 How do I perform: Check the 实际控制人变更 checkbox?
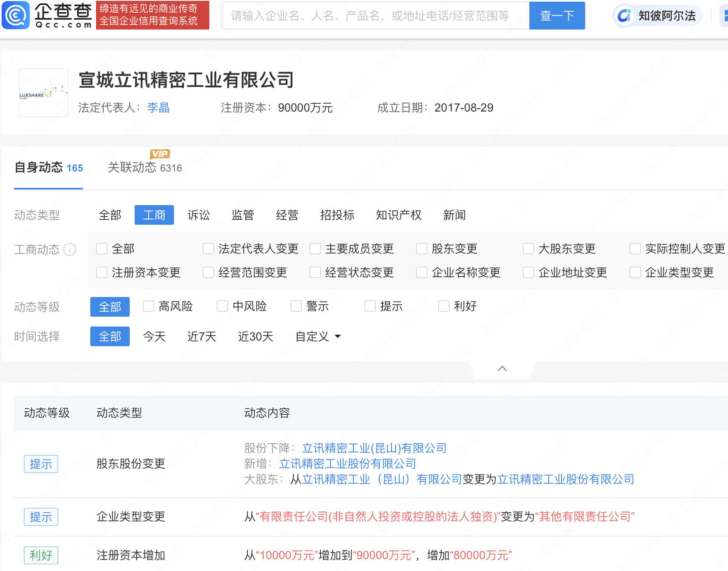click(x=635, y=249)
